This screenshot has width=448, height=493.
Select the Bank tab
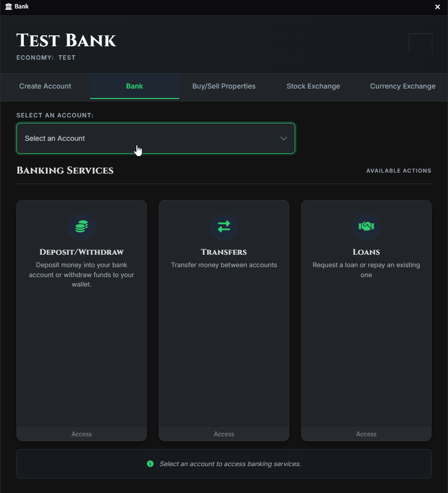(134, 86)
